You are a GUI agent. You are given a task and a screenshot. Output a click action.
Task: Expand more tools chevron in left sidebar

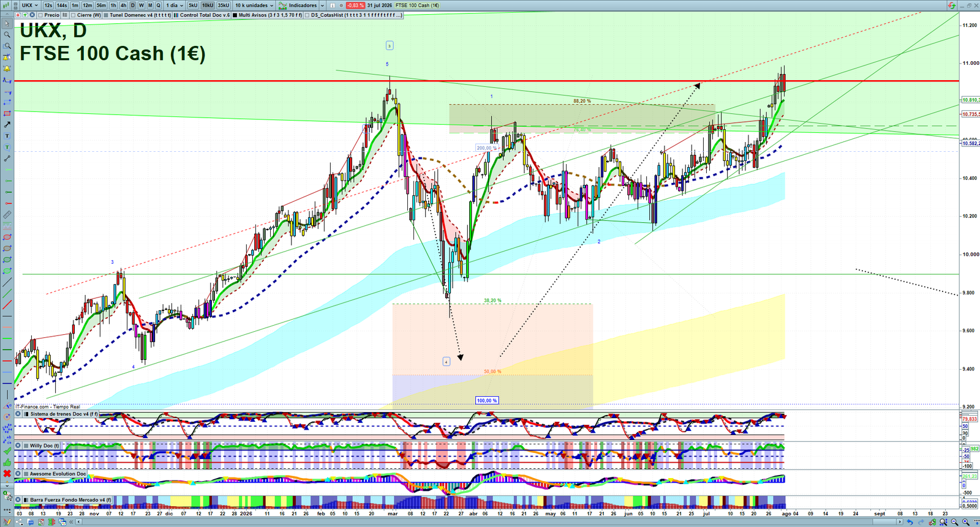coord(7,486)
